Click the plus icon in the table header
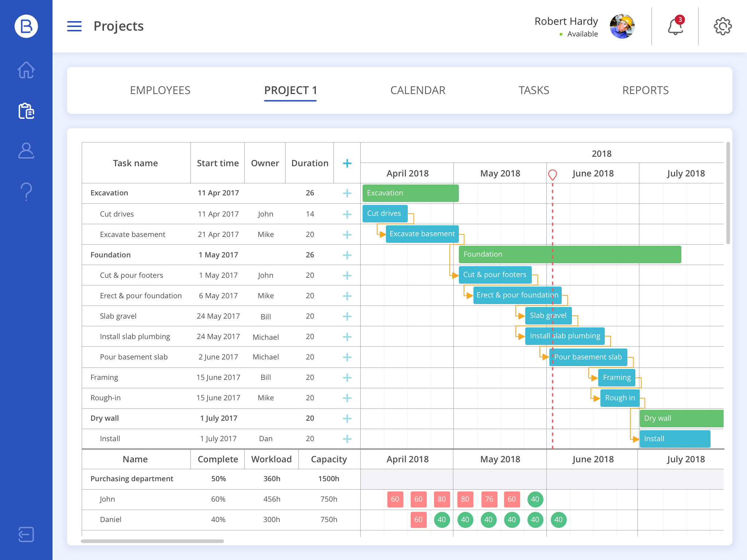Viewport: 747px width, 560px height. 347,163
